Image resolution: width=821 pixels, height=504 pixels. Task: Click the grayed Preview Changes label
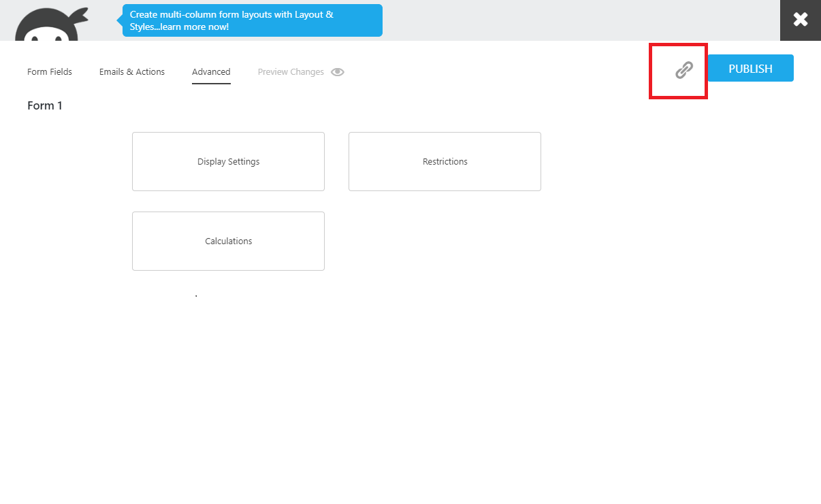(x=290, y=71)
